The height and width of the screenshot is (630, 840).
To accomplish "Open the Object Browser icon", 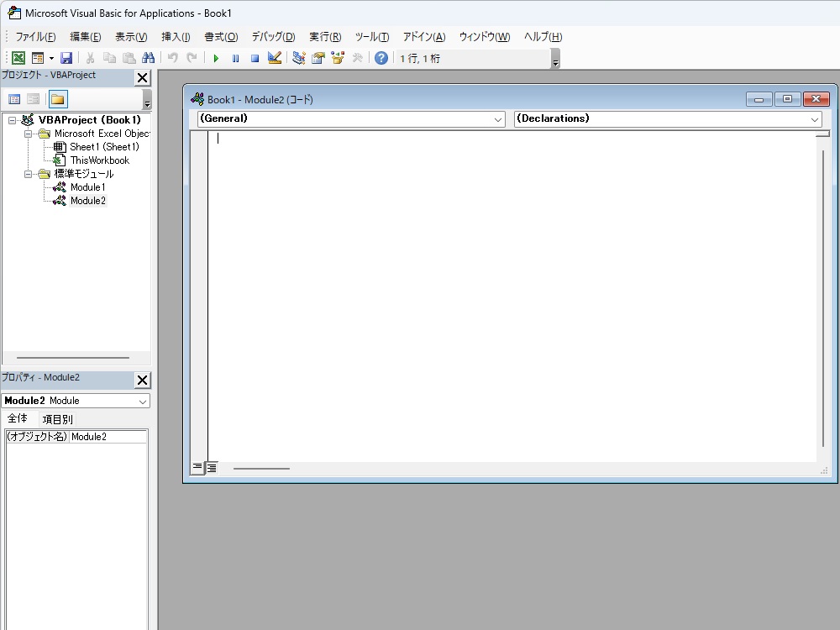I will point(338,58).
